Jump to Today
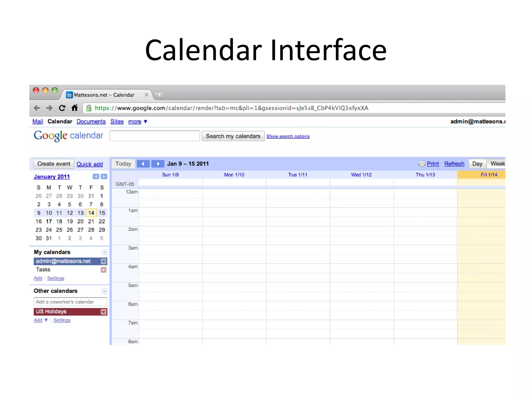The width and height of the screenshot is (532, 399). (123, 164)
